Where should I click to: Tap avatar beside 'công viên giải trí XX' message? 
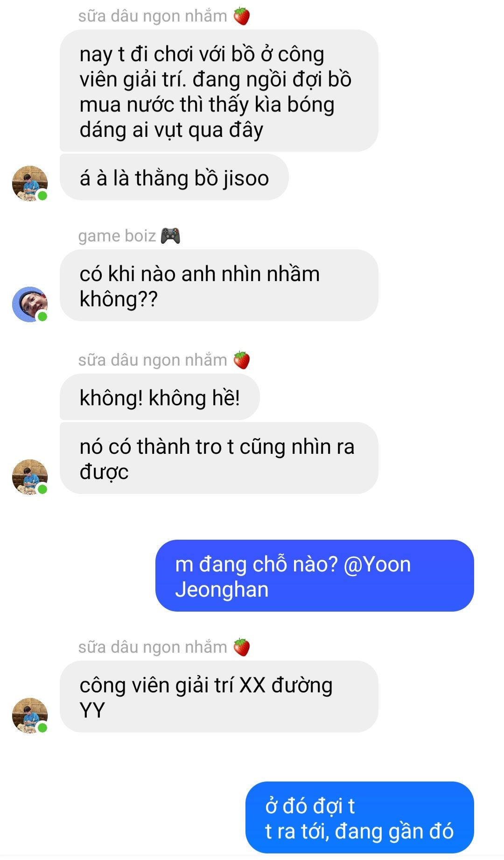click(30, 716)
